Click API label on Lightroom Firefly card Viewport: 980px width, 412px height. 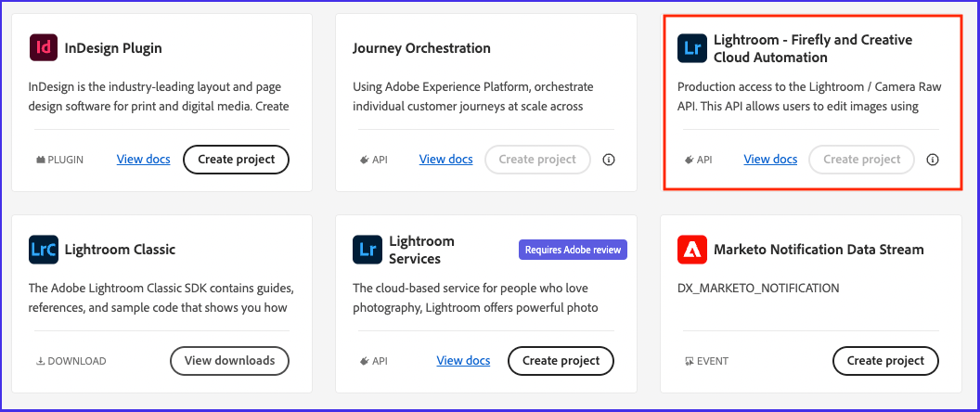click(x=704, y=160)
